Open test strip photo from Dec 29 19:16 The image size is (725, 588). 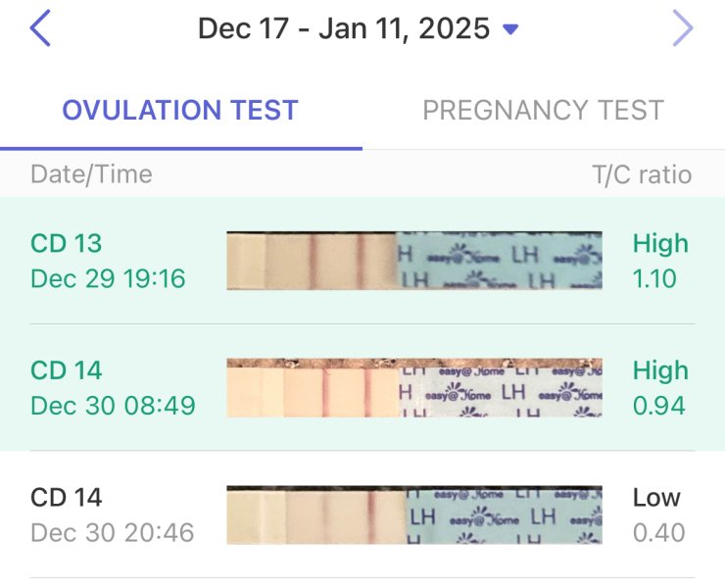(413, 261)
